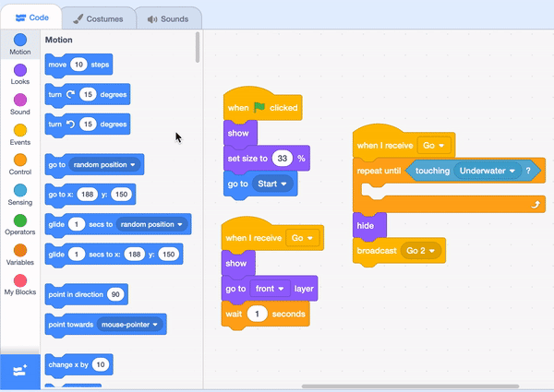Click the hide block in the script
The height and width of the screenshot is (392, 554).
(x=369, y=225)
